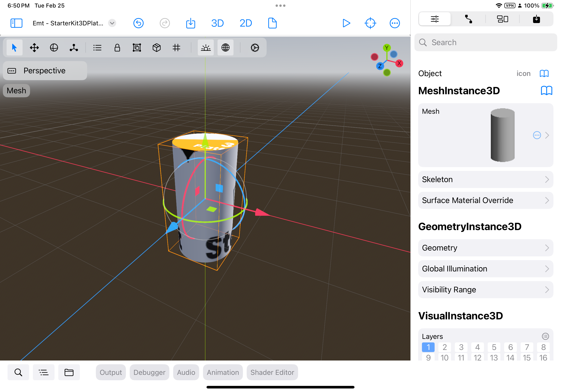Select the Rotate tool icon
The image size is (561, 392).
54,48
